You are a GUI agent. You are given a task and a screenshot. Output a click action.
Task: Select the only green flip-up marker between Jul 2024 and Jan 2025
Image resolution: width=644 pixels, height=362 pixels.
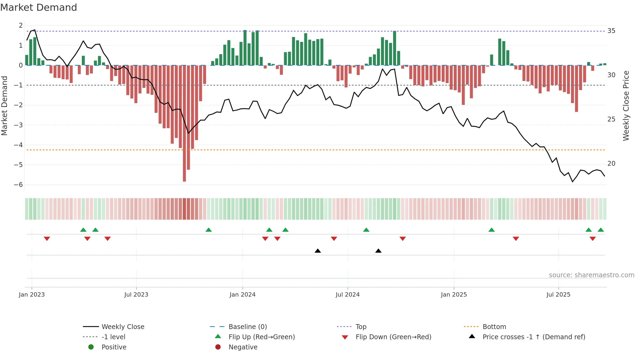[366, 230]
